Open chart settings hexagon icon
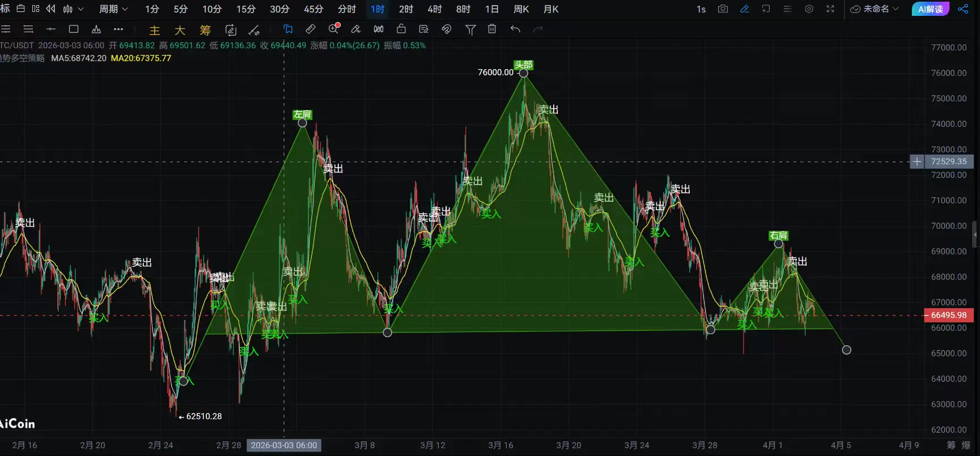Viewport: 980px width, 456px height. (x=809, y=9)
